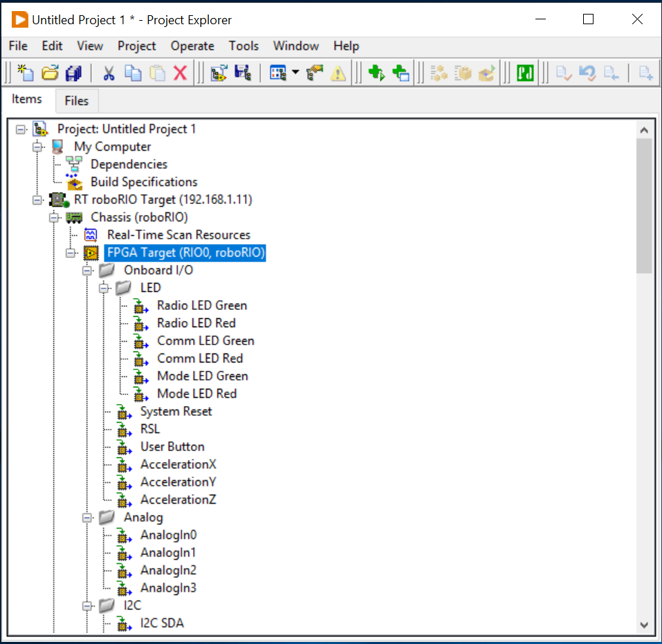Open the Tools menu
The image size is (662, 644).
click(243, 46)
